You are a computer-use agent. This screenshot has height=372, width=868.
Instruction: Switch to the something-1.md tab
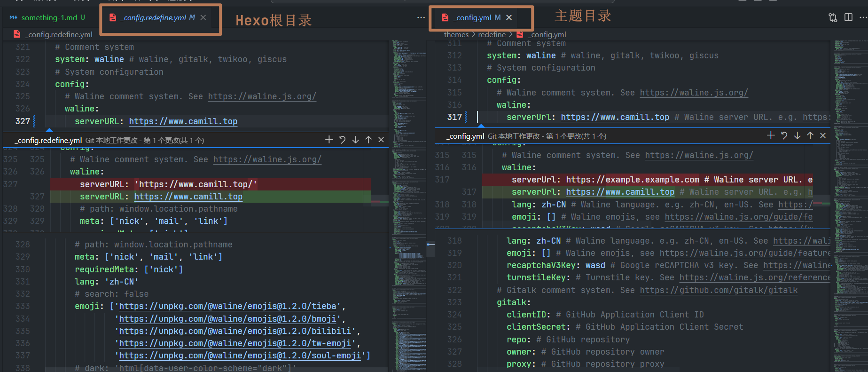click(49, 17)
